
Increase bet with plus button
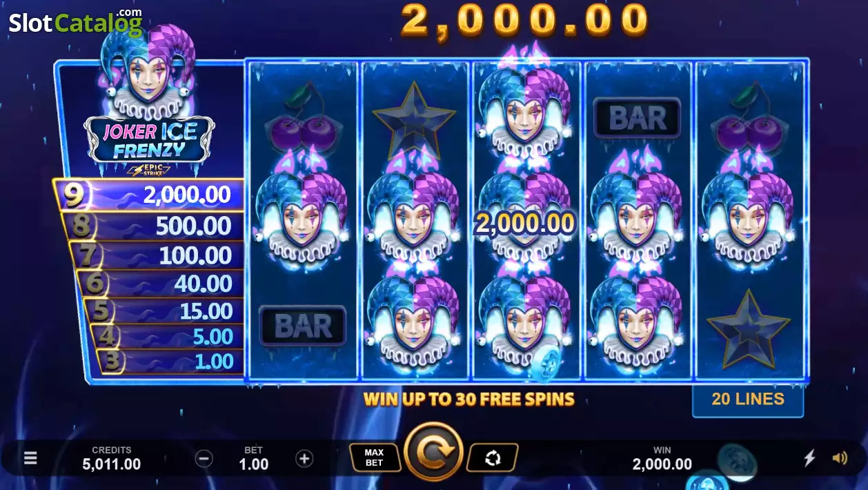pyautogui.click(x=304, y=458)
